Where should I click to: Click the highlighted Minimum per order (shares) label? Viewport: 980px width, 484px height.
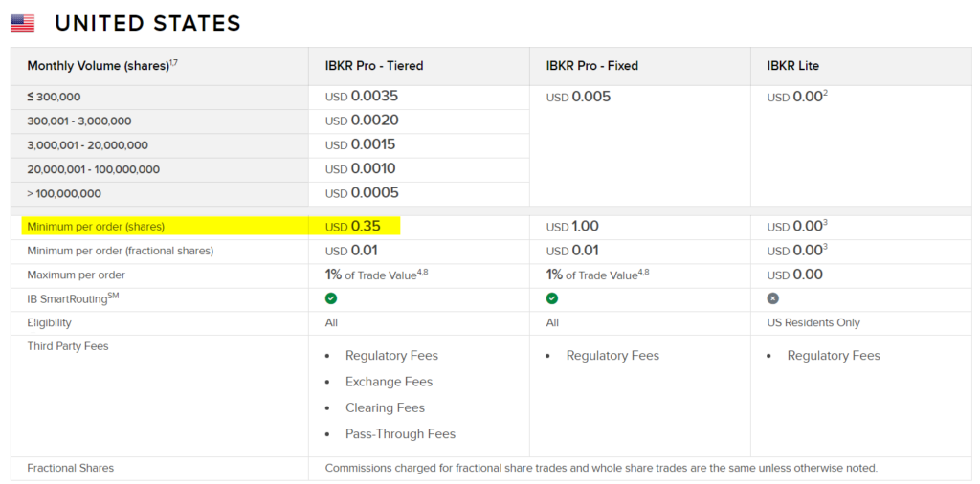click(96, 227)
